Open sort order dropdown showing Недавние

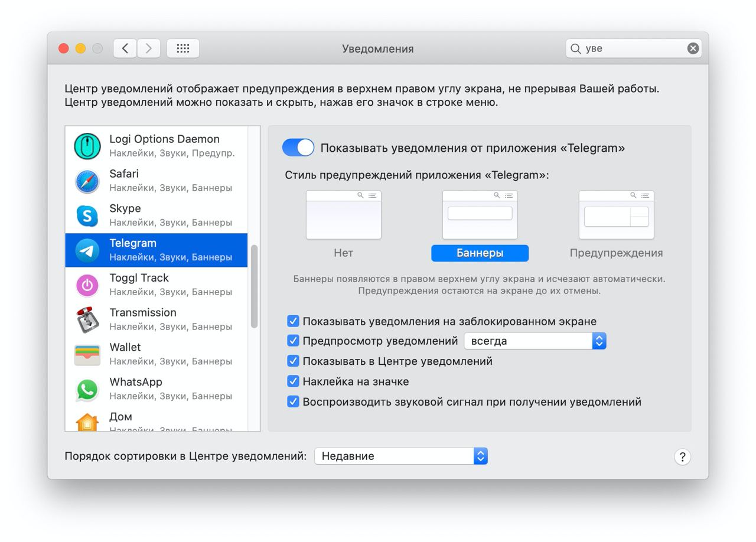tap(401, 456)
